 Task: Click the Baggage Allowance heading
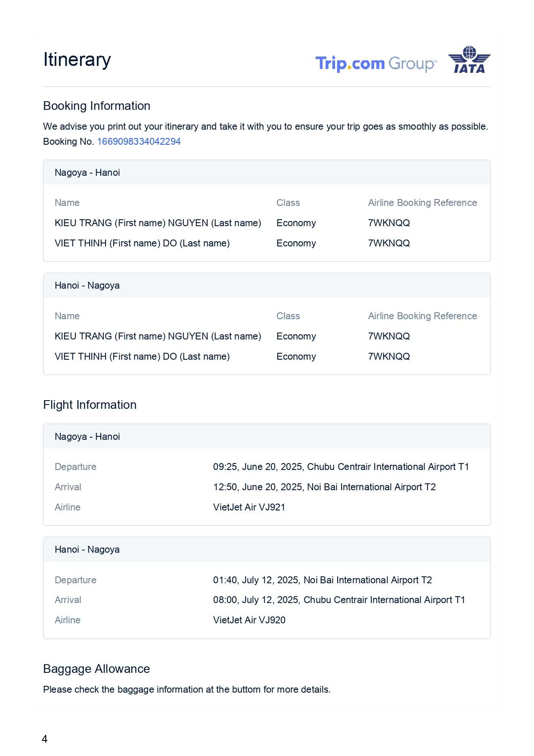tap(96, 669)
